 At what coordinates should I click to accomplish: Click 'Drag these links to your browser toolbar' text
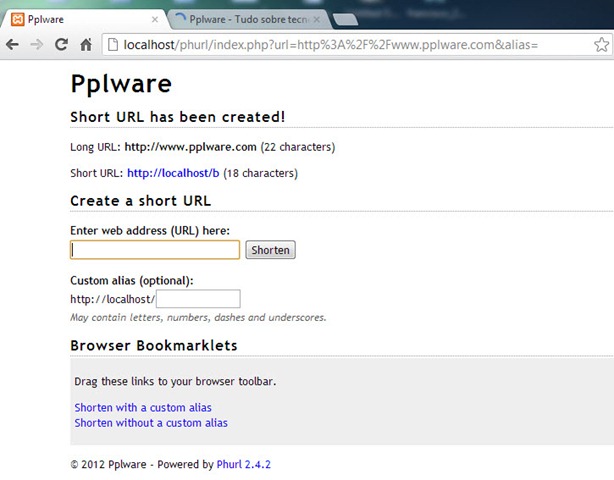click(175, 381)
